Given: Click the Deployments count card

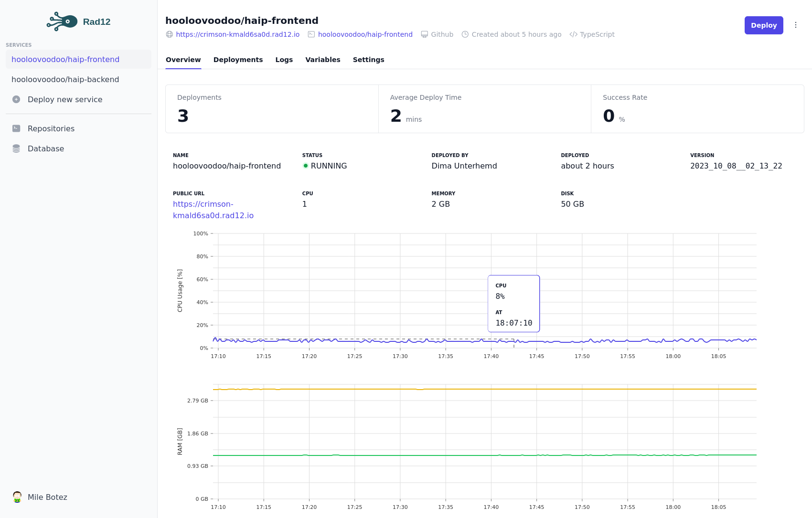Looking at the screenshot, I should pos(272,109).
